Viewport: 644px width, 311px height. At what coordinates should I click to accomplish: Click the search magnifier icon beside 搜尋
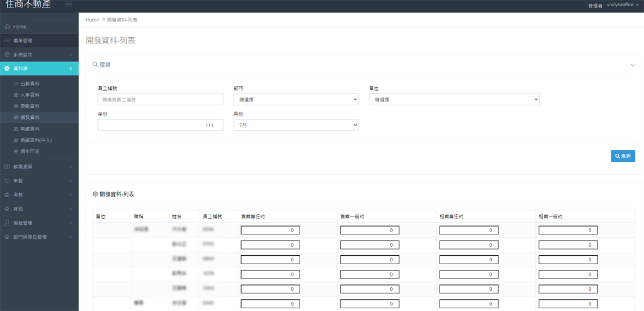coord(95,65)
